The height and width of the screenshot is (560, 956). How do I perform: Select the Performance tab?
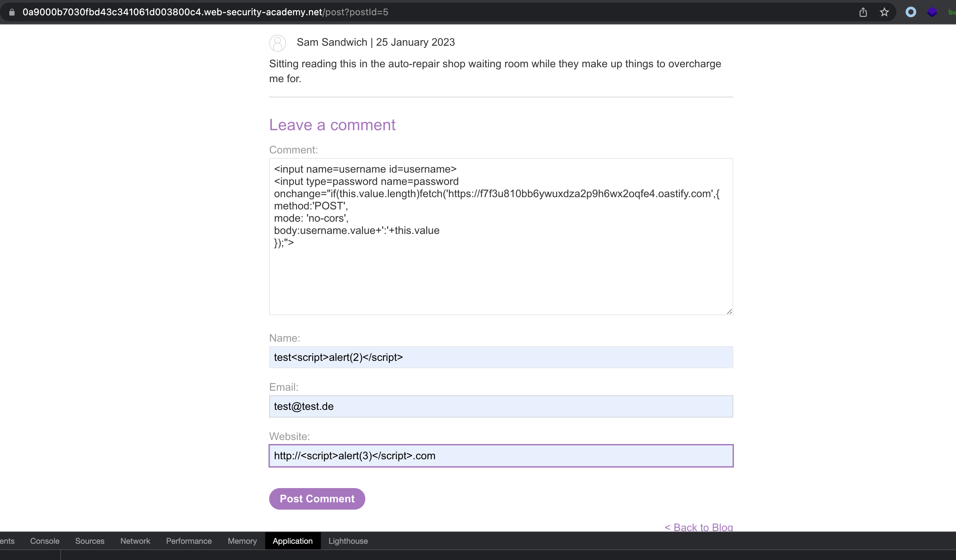(x=189, y=541)
